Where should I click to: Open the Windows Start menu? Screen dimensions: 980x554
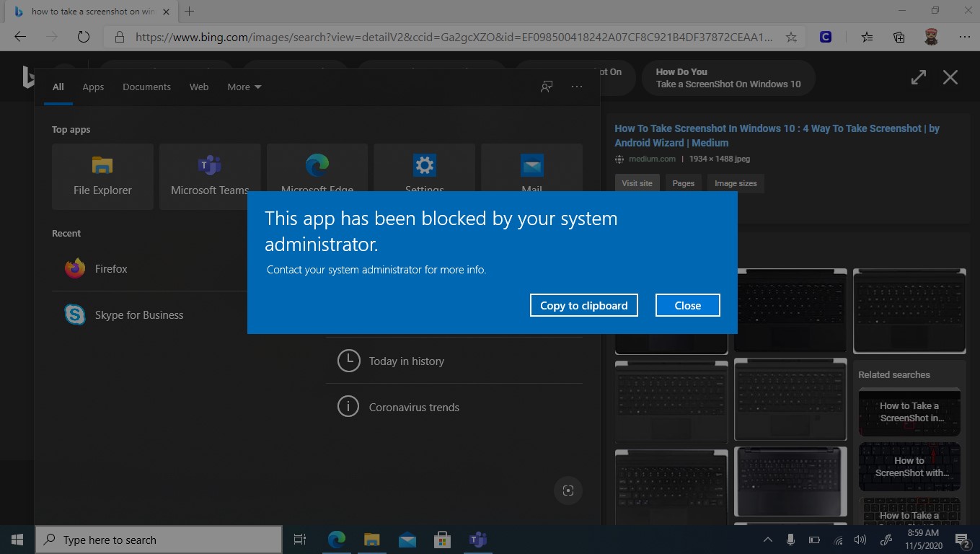click(17, 540)
